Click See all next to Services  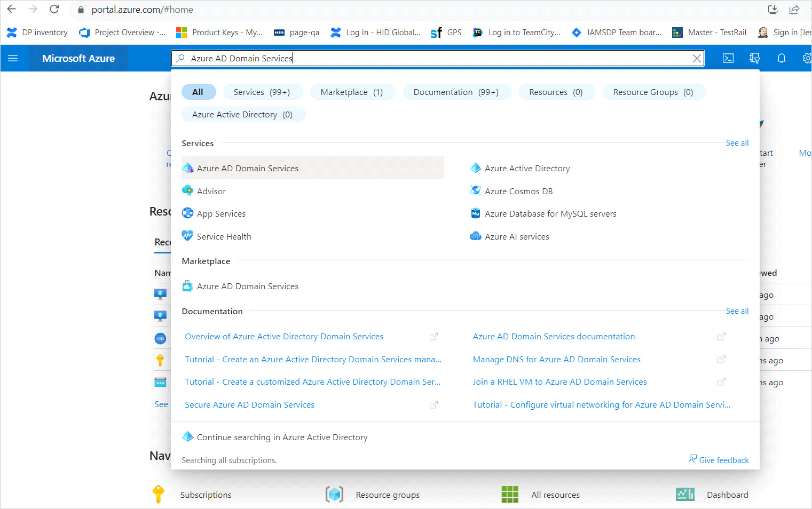[x=737, y=143]
